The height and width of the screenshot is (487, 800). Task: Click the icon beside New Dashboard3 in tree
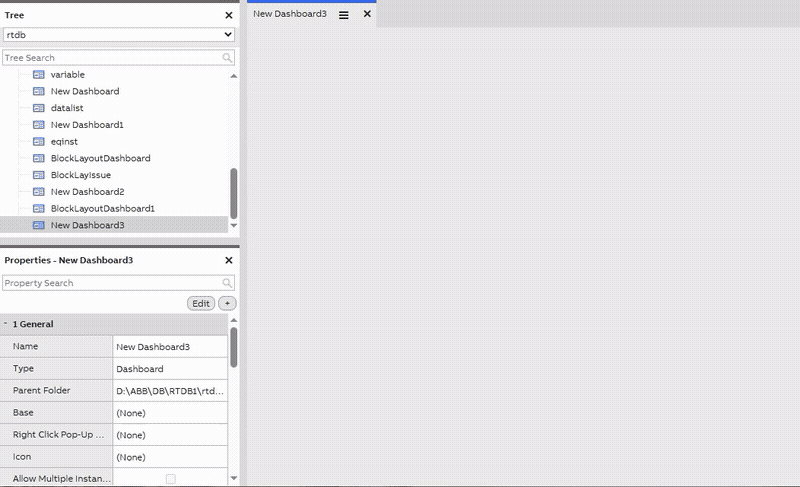[x=39, y=225]
